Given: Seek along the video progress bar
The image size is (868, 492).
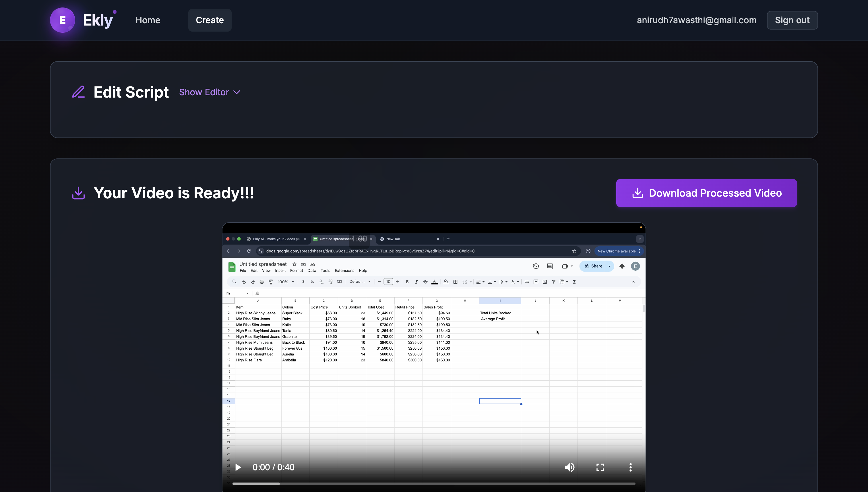Looking at the screenshot, I should 433,484.
